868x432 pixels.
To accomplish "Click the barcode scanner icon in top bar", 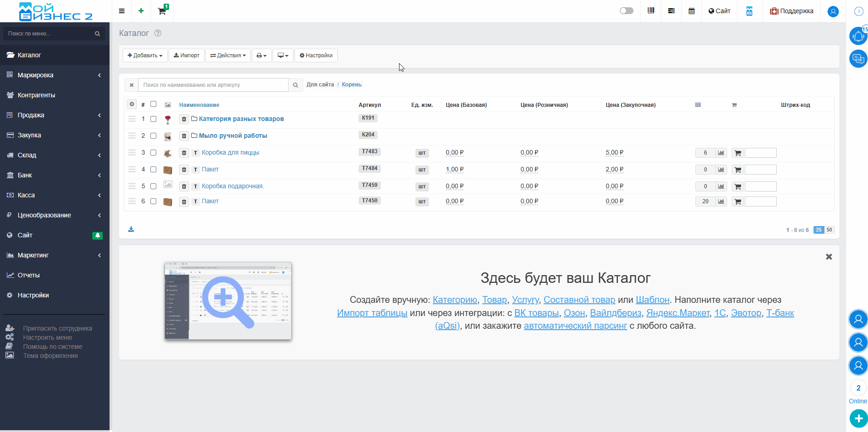I will click(651, 11).
